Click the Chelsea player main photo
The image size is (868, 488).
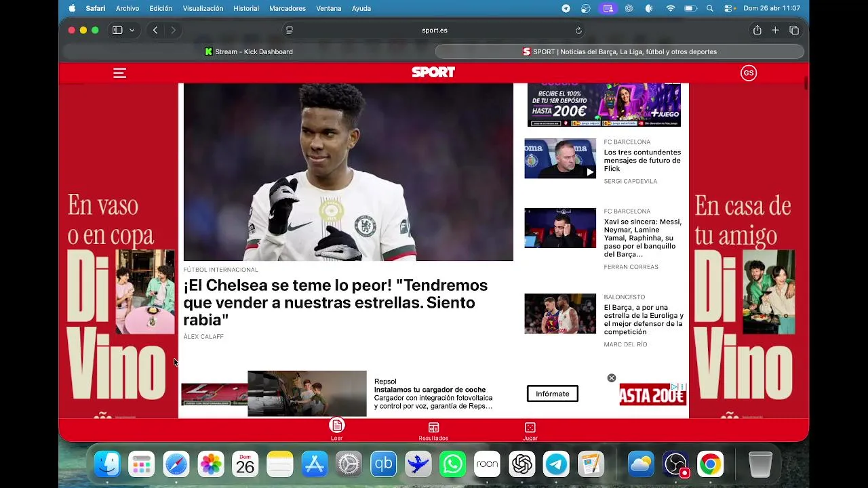tap(348, 172)
